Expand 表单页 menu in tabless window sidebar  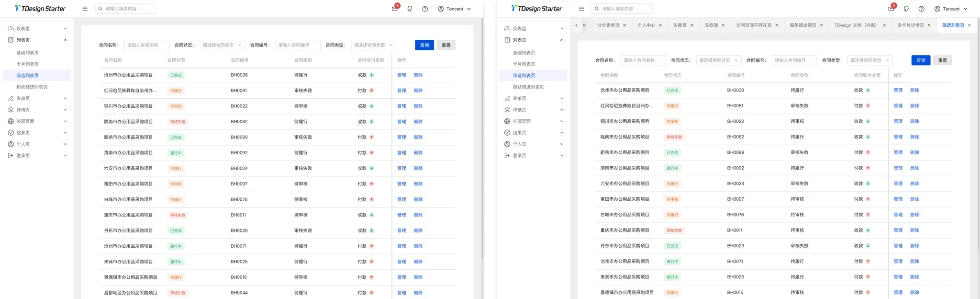[x=37, y=98]
